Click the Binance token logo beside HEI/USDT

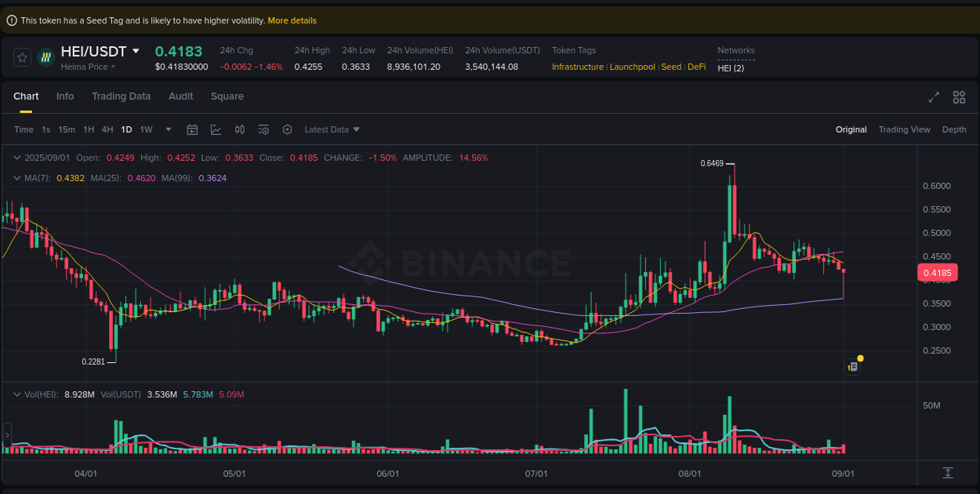(x=45, y=57)
